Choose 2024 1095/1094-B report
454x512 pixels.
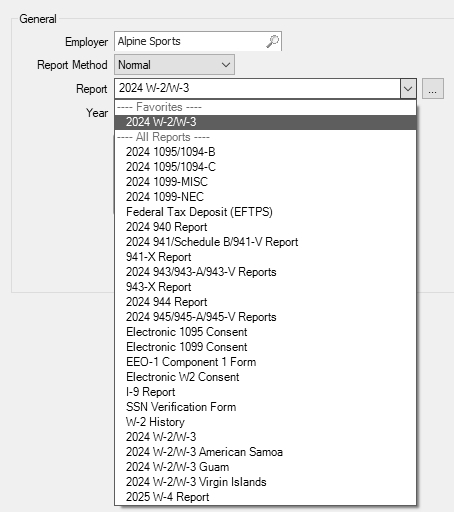(x=265, y=152)
